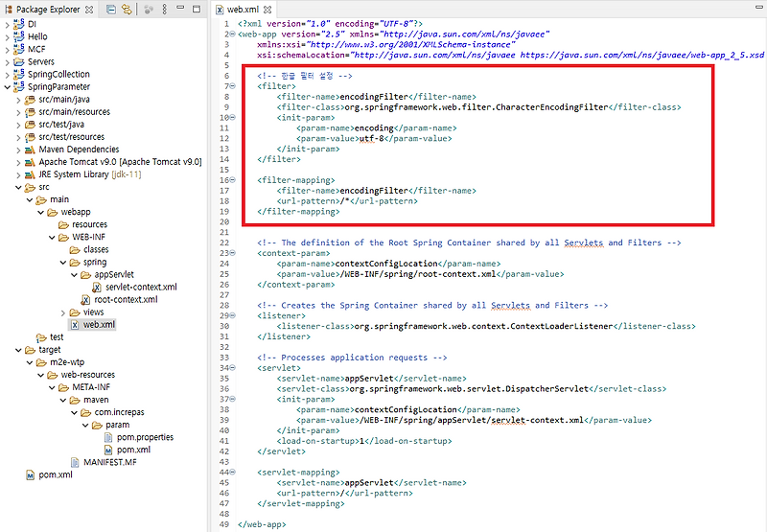Click the MANIFEST.MF file icon
Screen dimensions: 767x532
click(75, 462)
